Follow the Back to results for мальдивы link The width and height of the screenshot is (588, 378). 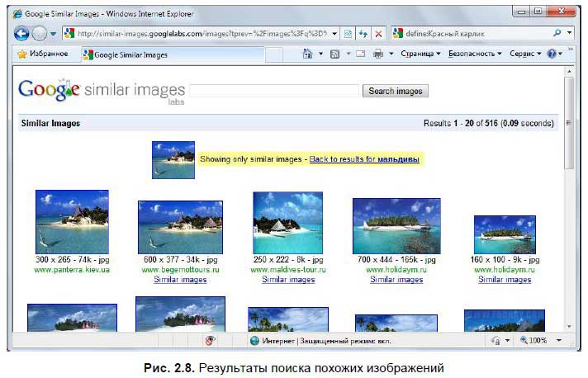364,158
